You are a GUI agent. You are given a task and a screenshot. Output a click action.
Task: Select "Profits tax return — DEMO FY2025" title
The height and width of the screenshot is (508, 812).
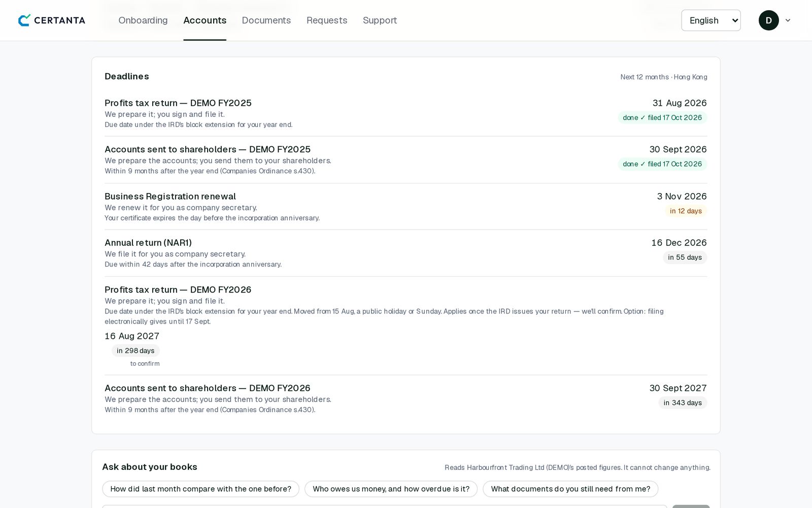(178, 103)
